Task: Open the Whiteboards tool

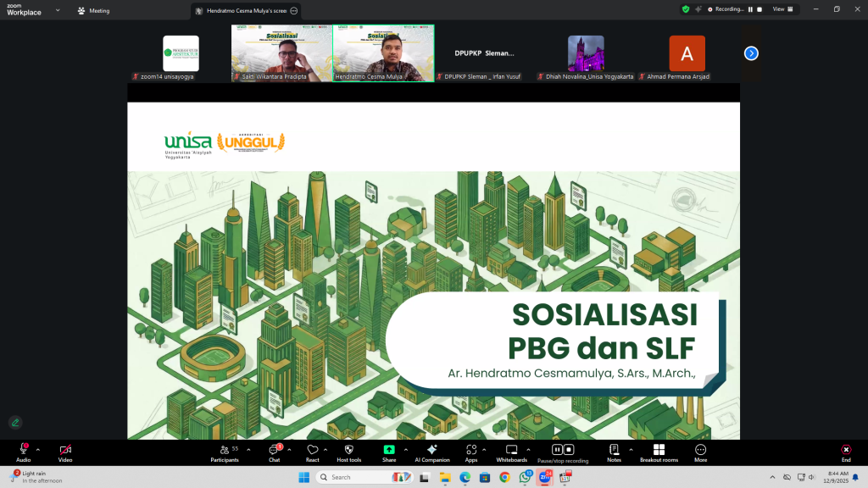Action: 511,451
